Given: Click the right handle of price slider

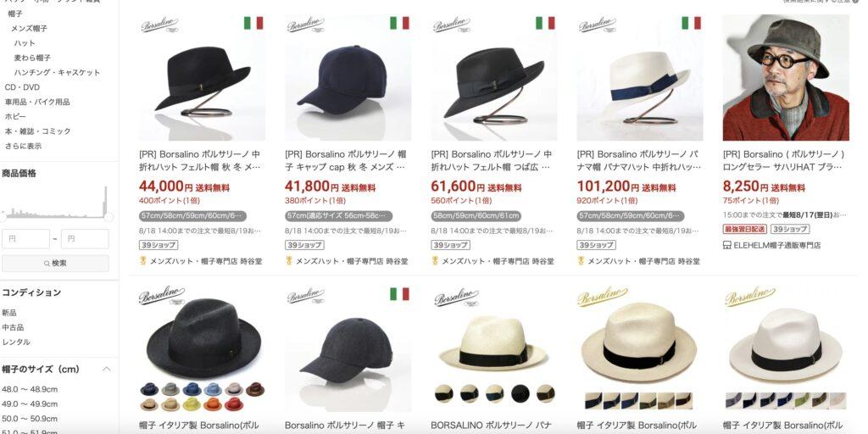Looking at the screenshot, I should click(x=109, y=217).
